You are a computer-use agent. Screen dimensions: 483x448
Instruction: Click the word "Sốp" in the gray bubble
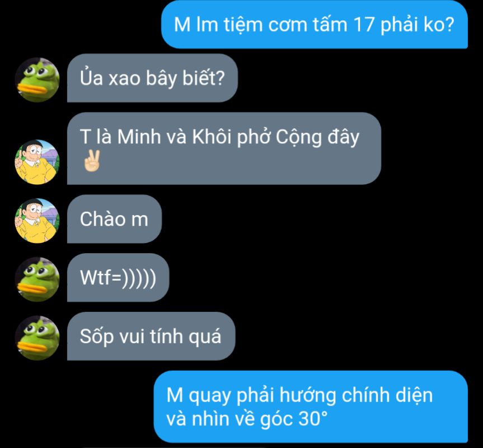tap(97, 337)
